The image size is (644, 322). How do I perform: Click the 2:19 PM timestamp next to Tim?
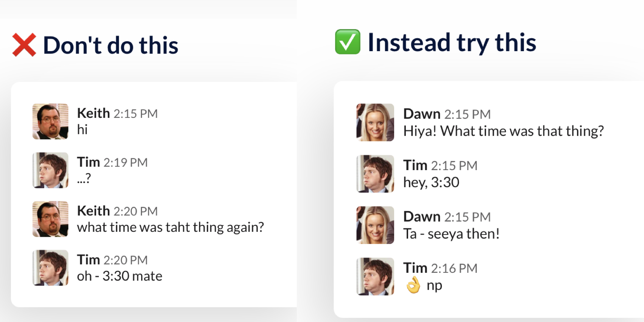tap(126, 162)
